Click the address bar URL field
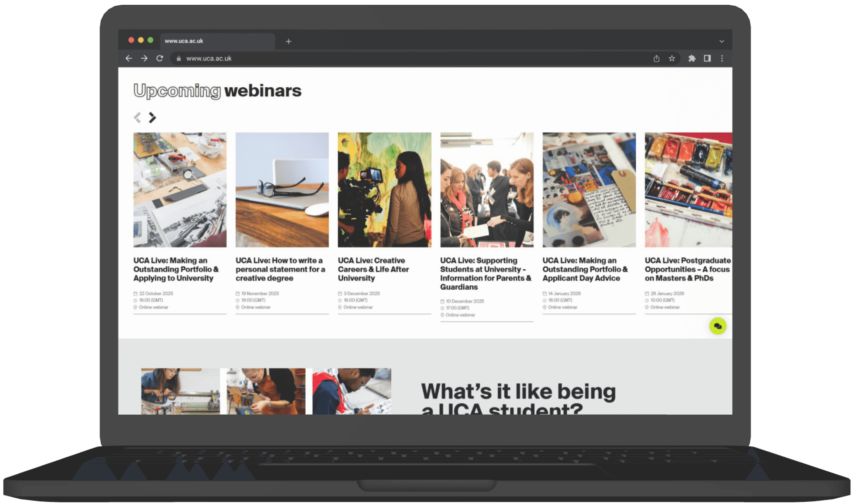This screenshot has height=504, width=854. coord(408,58)
